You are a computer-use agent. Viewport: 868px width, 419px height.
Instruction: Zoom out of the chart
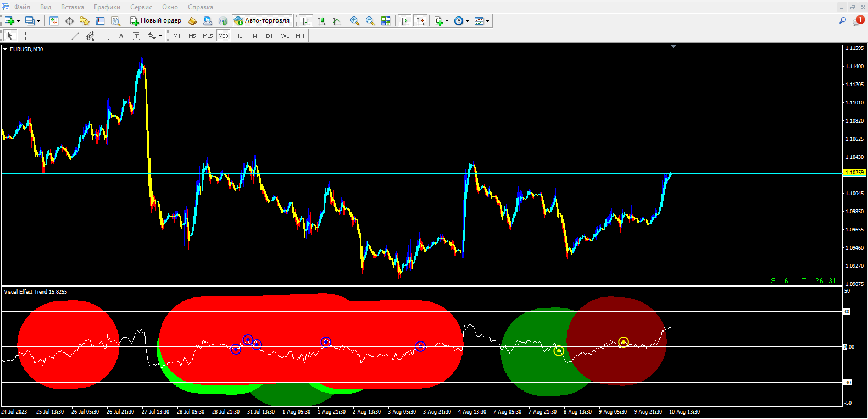370,21
